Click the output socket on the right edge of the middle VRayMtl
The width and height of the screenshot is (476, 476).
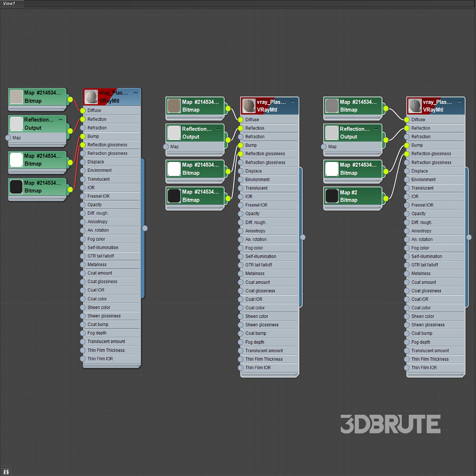point(303,237)
